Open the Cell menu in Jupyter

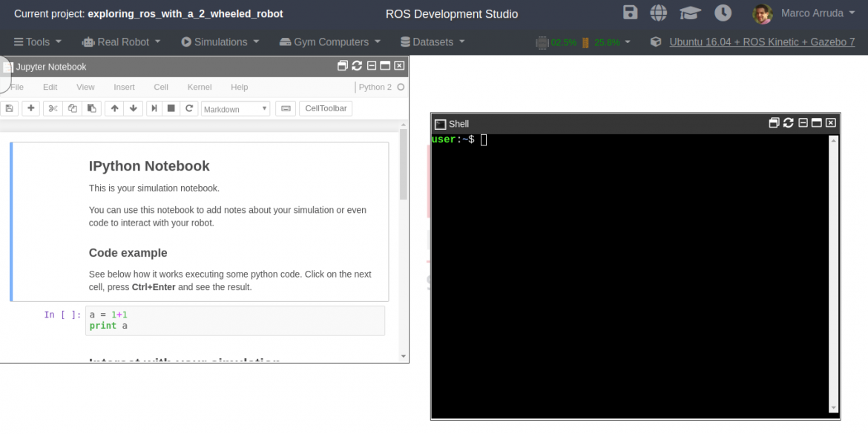point(161,87)
